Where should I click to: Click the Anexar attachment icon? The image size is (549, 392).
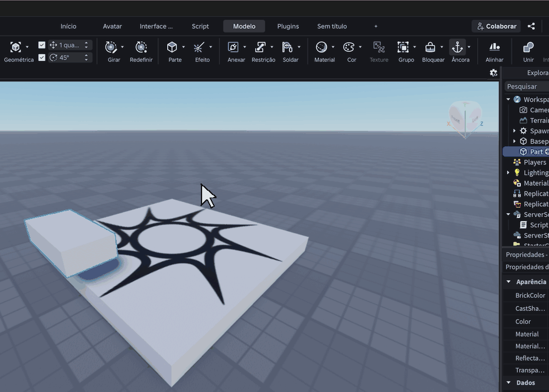pyautogui.click(x=233, y=47)
